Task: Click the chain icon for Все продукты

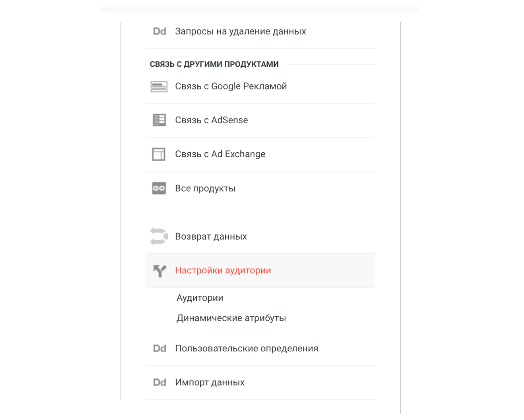Action: (x=159, y=188)
